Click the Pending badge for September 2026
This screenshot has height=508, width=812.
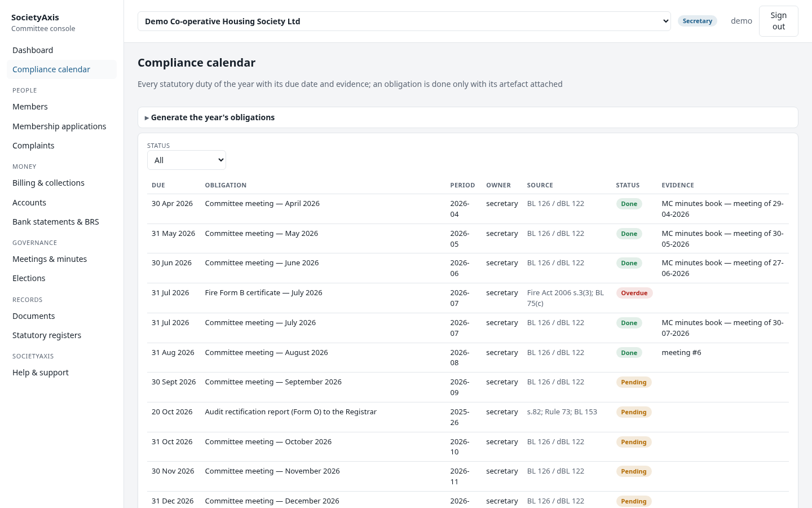[x=634, y=382]
